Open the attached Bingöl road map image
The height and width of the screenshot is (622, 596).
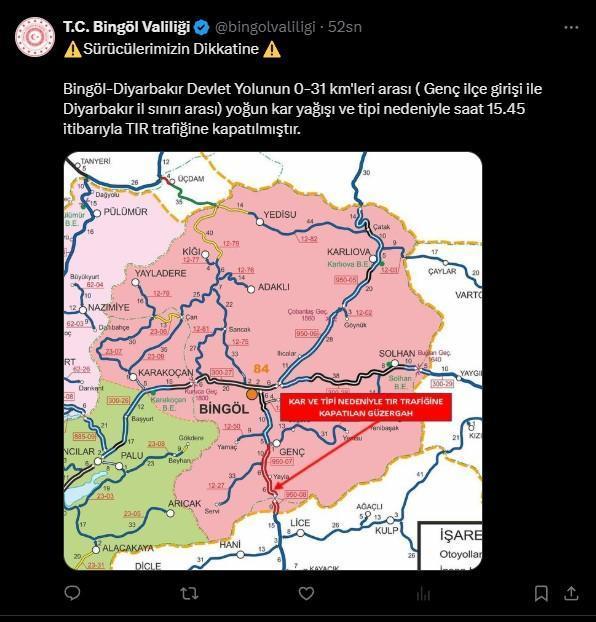[273, 361]
